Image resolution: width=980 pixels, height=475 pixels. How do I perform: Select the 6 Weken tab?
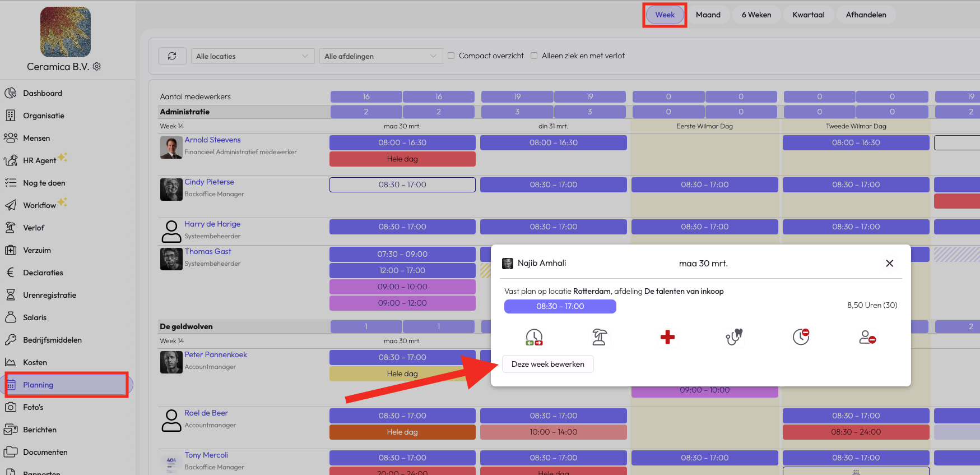tap(756, 15)
